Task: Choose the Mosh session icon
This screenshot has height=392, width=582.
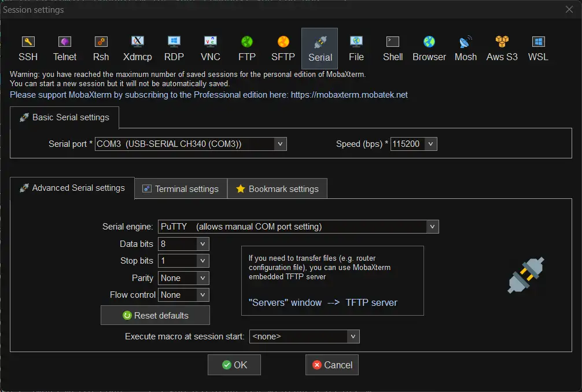Action: click(x=466, y=48)
